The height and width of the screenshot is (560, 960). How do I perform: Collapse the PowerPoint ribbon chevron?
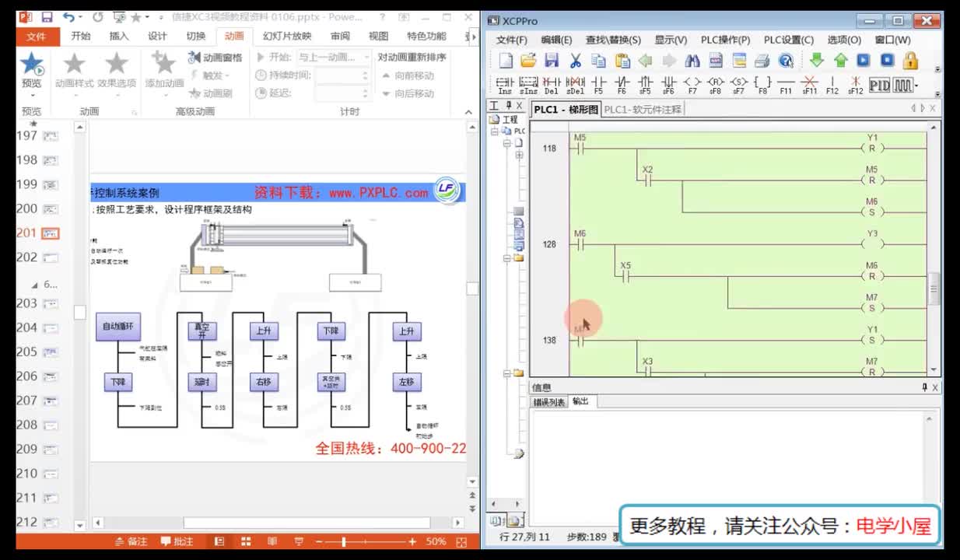click(469, 112)
